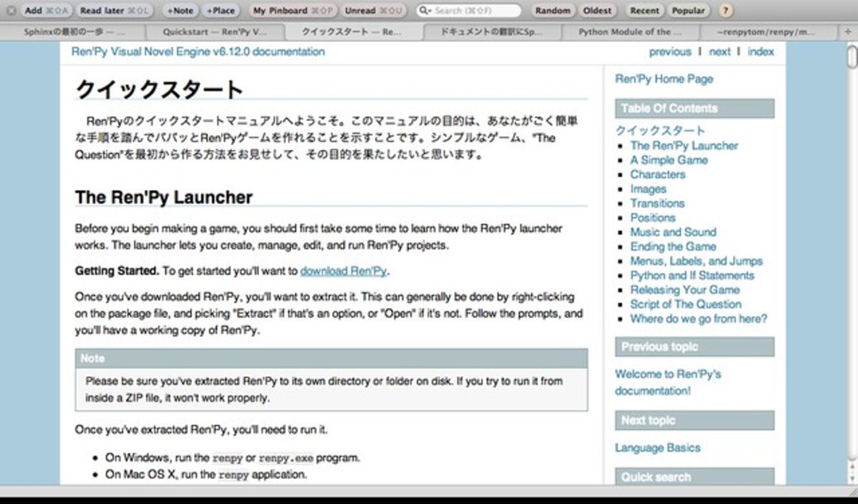Click the +Note bookmark button
This screenshot has height=504, width=858.
180,11
